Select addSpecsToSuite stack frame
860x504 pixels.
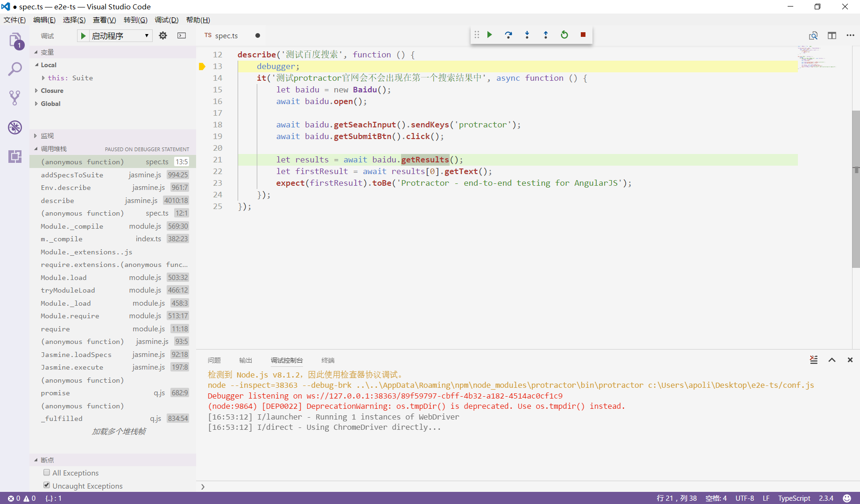113,175
